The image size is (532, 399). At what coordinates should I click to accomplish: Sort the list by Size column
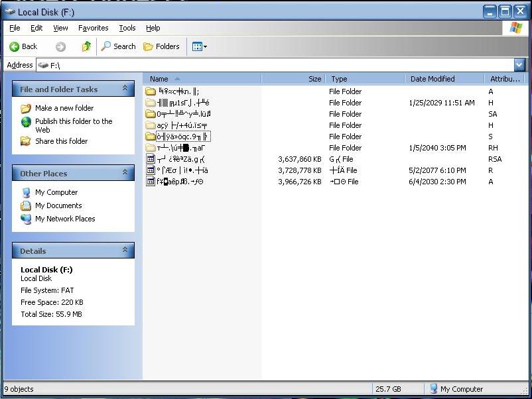pyautogui.click(x=314, y=79)
